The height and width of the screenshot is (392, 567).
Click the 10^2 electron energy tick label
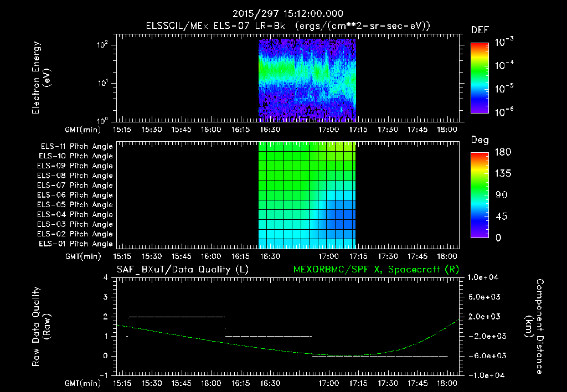pos(102,45)
